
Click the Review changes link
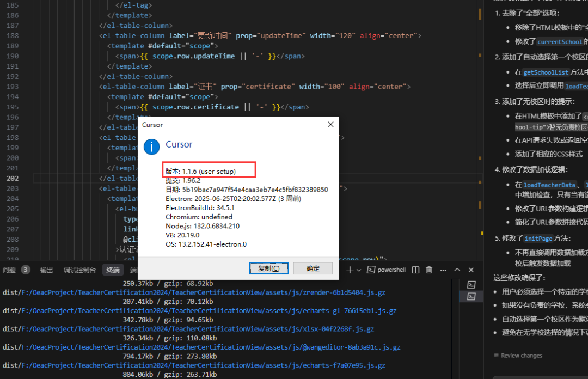click(x=521, y=356)
